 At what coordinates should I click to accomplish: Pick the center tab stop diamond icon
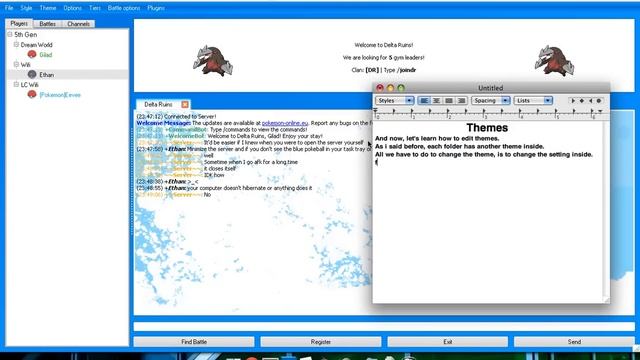[582, 100]
